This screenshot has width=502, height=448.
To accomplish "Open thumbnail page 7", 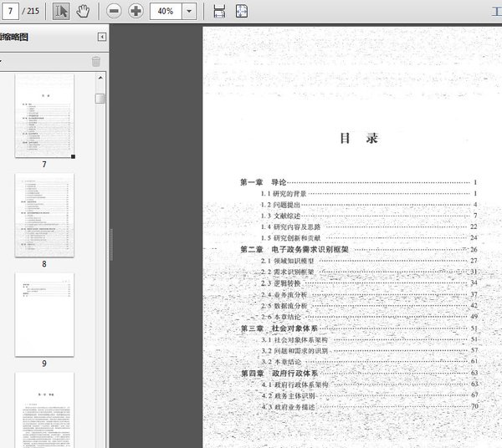I will pos(44,115).
